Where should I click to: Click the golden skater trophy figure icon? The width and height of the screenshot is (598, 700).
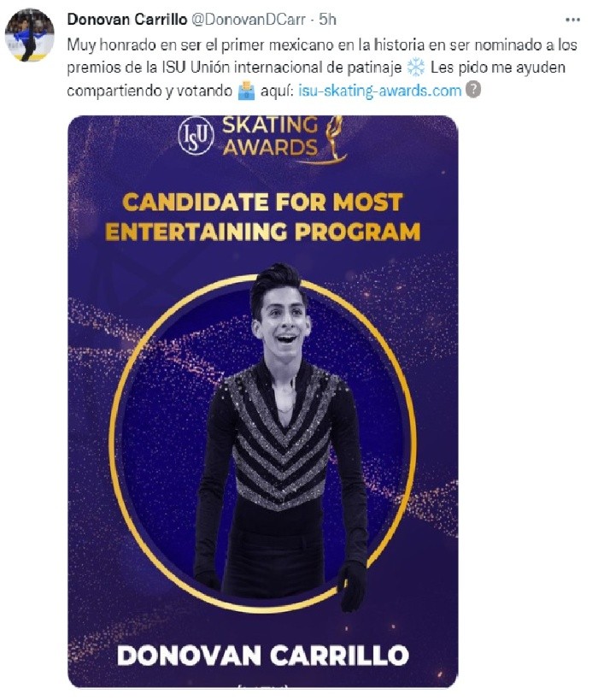333,138
